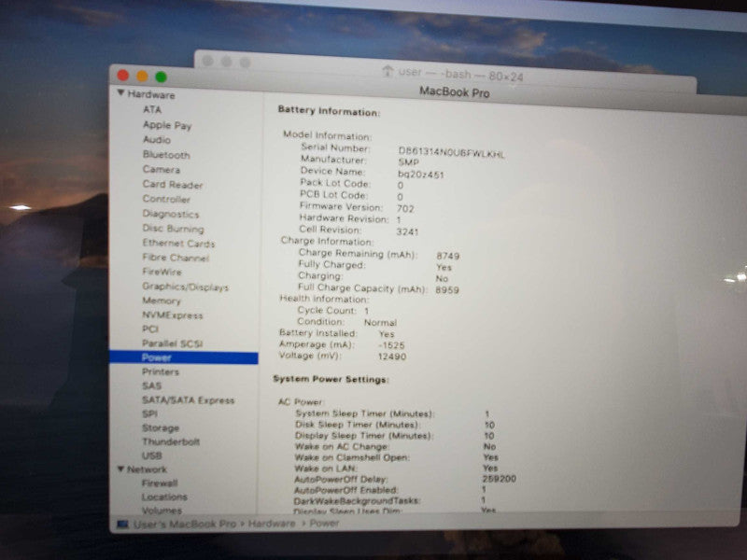Select the Parallel SCSI item

click(172, 343)
